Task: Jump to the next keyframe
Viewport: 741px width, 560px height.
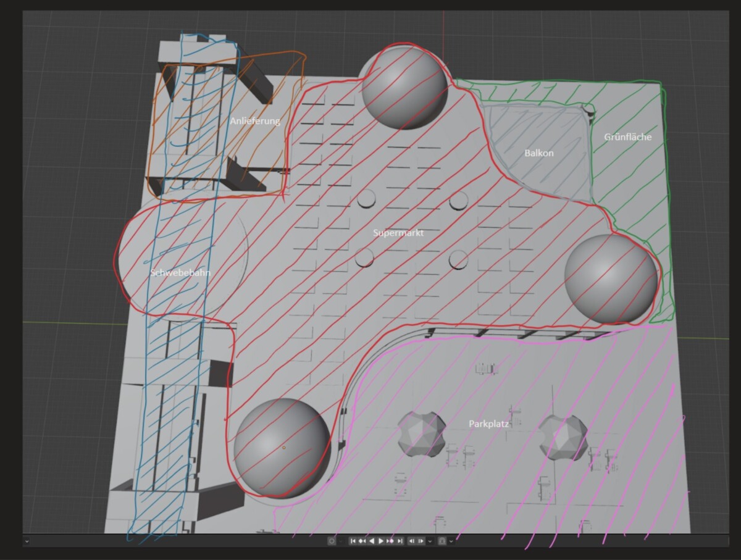Action: [x=390, y=541]
